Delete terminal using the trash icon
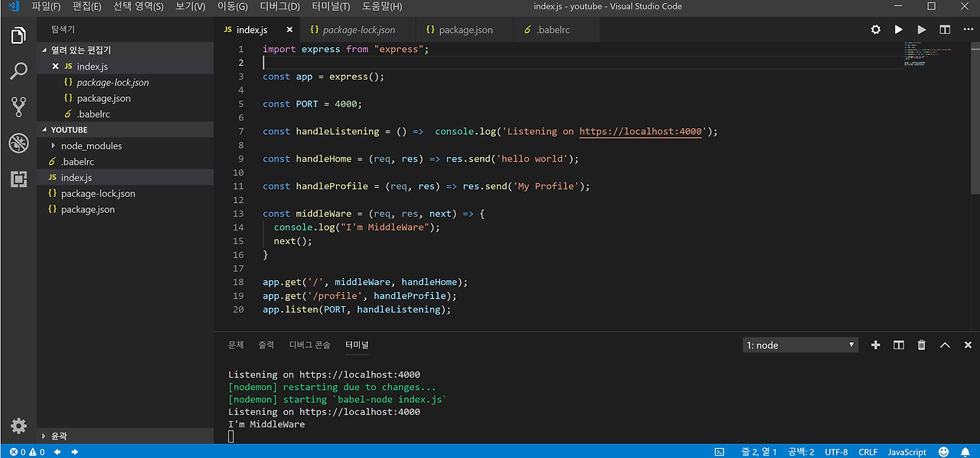The height and width of the screenshot is (458, 980). click(922, 345)
